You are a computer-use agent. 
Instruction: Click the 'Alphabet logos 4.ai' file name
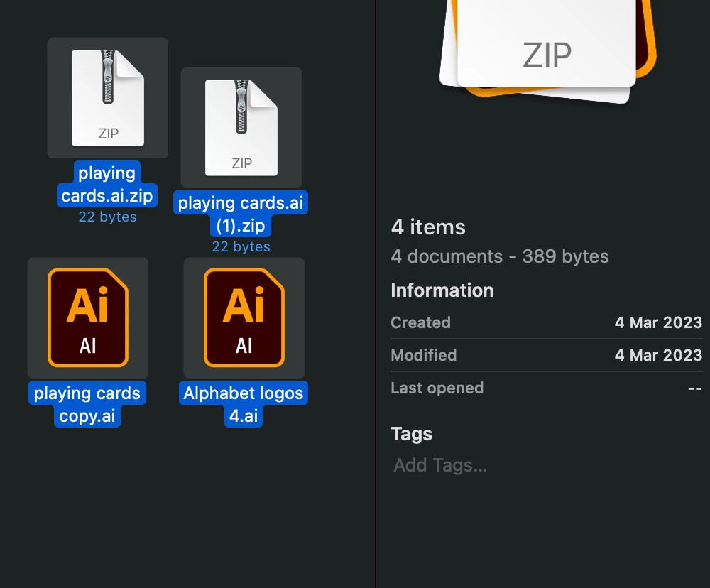pos(243,404)
